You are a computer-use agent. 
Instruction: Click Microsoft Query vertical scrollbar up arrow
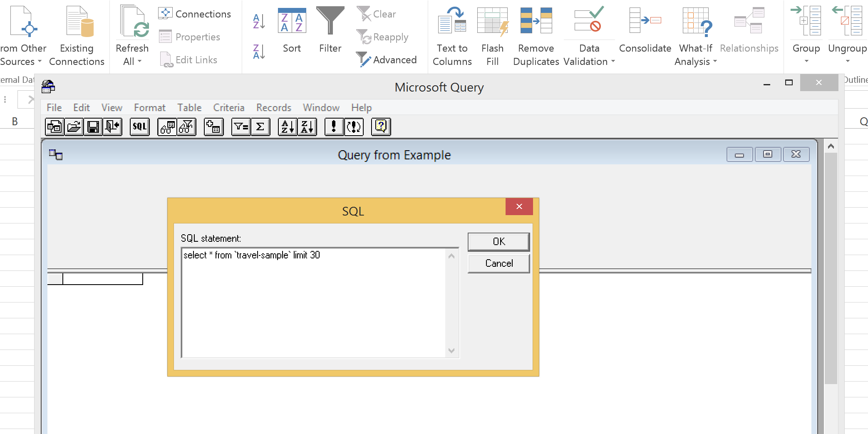tap(831, 146)
